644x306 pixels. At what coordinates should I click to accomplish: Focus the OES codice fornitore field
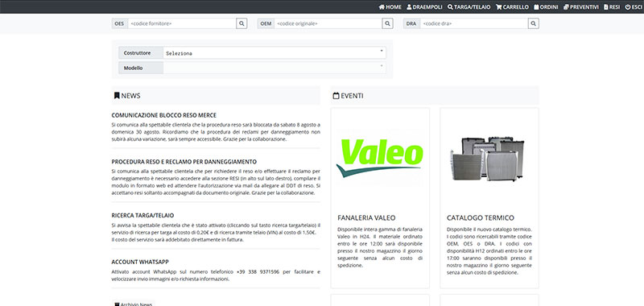[182, 24]
